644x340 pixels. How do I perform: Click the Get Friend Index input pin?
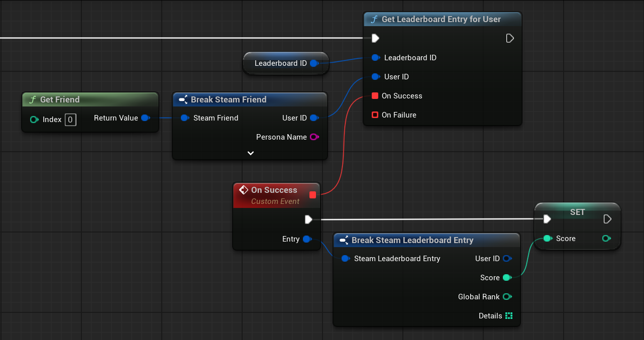pos(34,120)
